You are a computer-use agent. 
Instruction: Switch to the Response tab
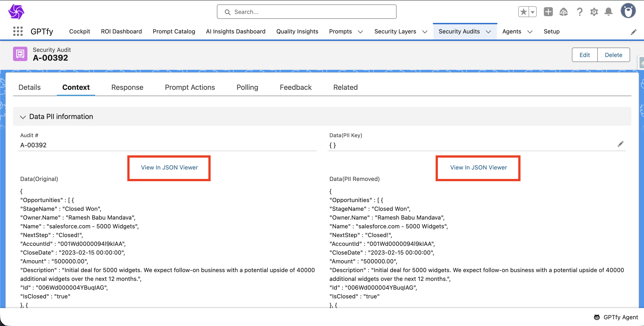[127, 87]
